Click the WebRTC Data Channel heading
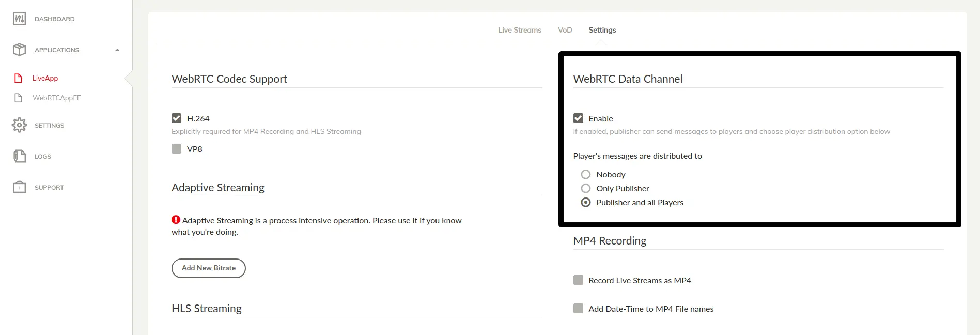This screenshot has height=335, width=980. click(628, 79)
